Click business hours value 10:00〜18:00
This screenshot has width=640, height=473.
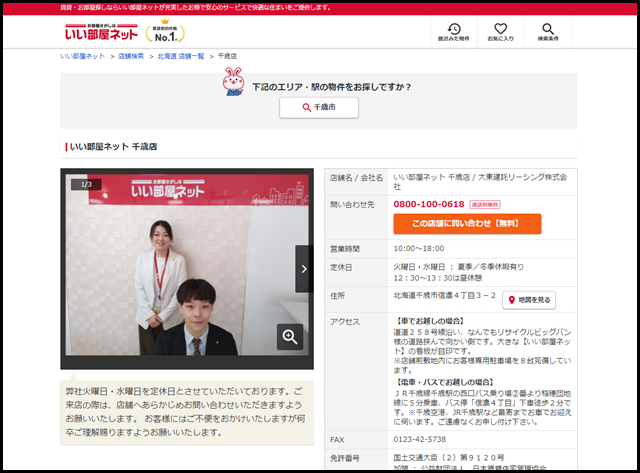click(419, 249)
